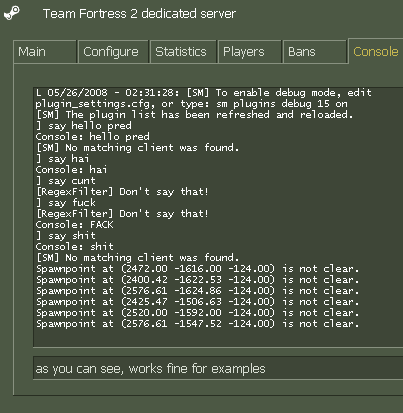Click Spawnpoint line with 2576.61 -1547.52
403x413 pixels.
197,324
